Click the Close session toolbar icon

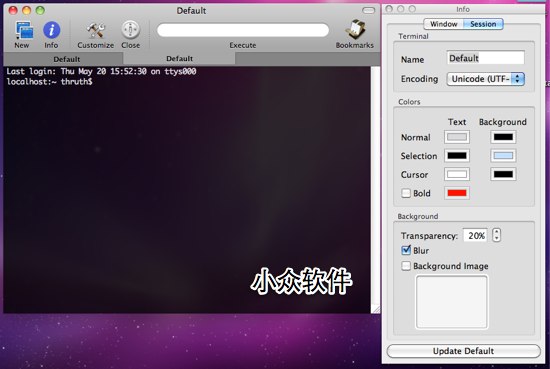130,30
